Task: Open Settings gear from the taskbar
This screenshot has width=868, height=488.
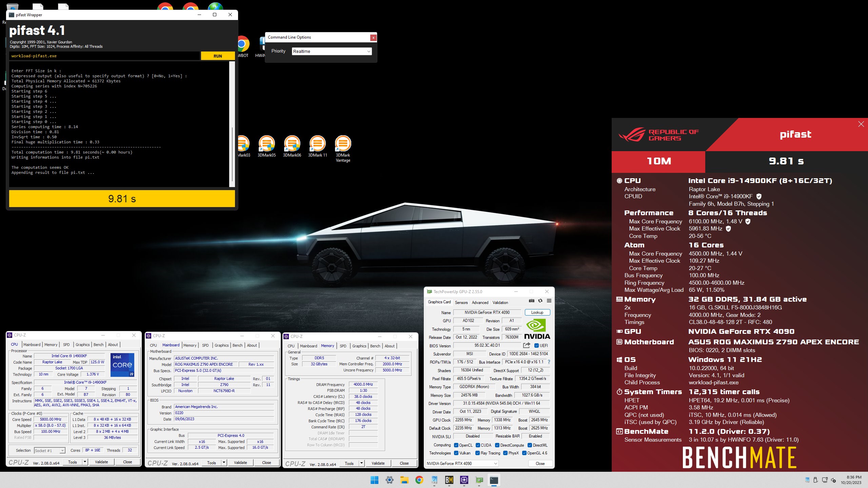Action: pos(390,480)
